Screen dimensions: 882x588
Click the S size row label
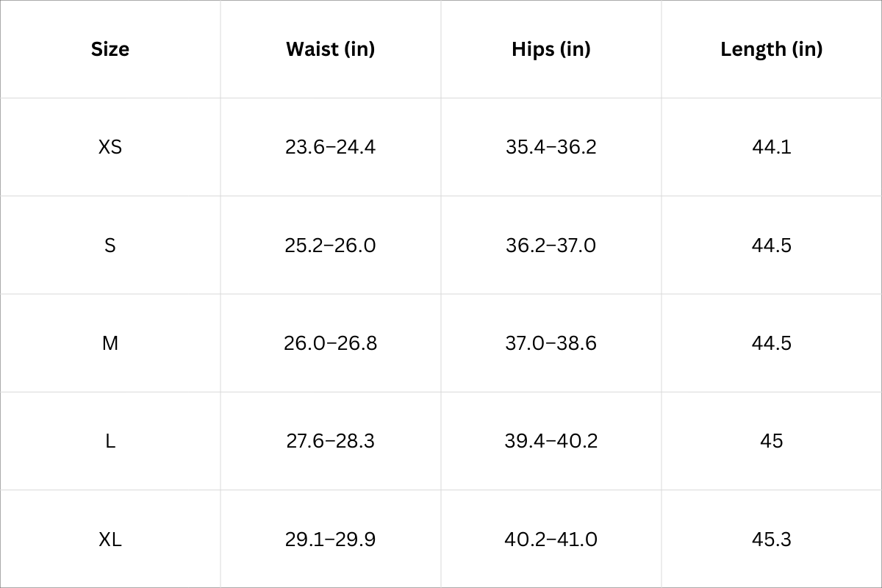point(110,245)
